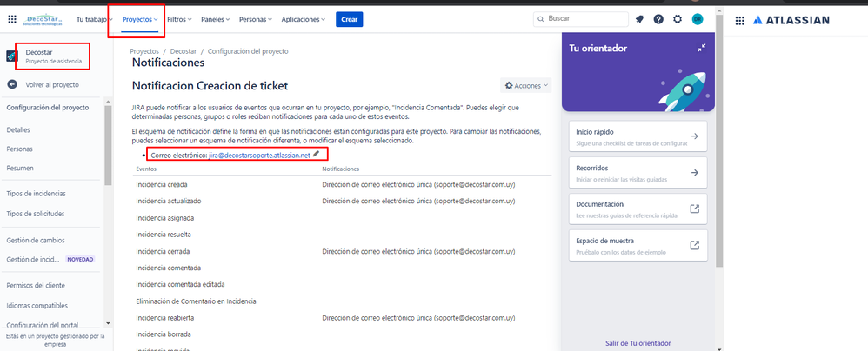This screenshot has height=351, width=868.
Task: Open Gestión de cambios in sidebar
Action: (36, 241)
